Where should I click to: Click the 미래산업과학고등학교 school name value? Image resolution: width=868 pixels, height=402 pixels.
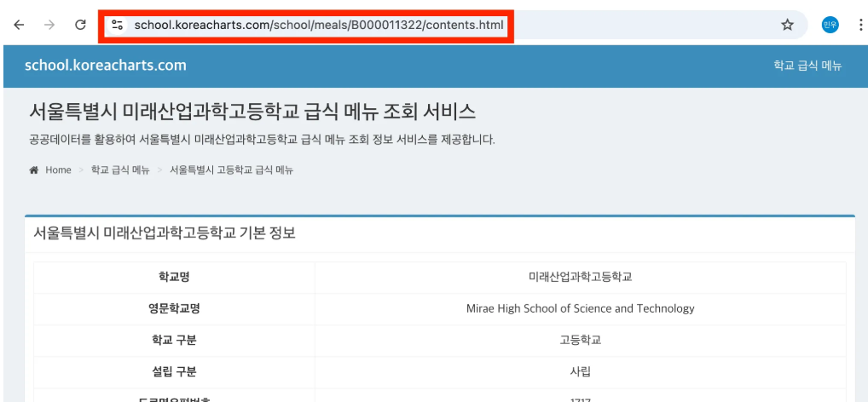(580, 277)
